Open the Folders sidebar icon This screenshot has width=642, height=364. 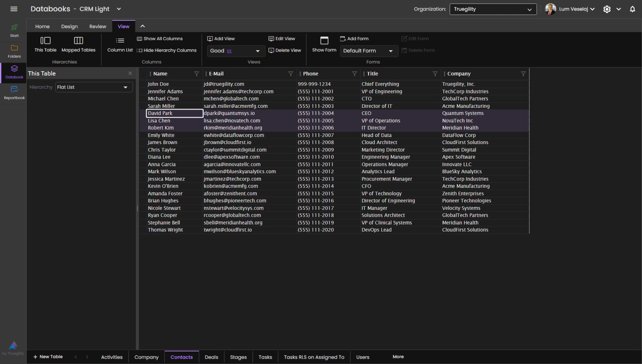[x=14, y=51]
